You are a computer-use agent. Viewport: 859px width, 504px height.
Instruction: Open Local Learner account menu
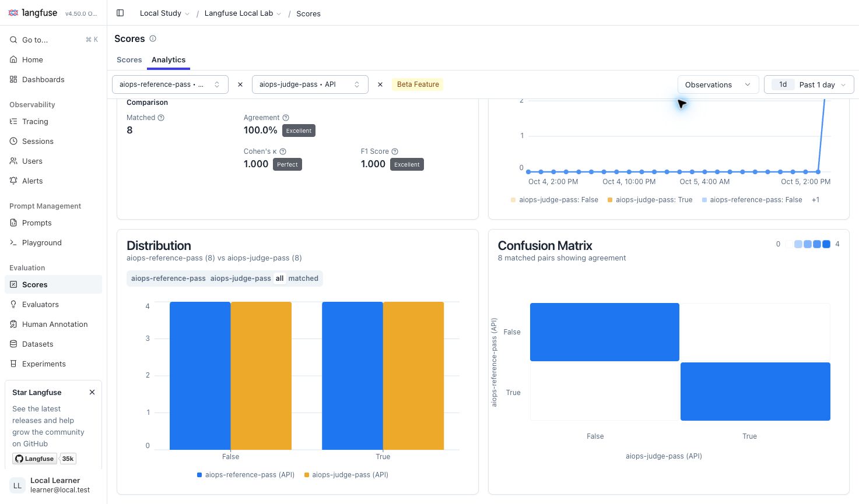click(54, 485)
